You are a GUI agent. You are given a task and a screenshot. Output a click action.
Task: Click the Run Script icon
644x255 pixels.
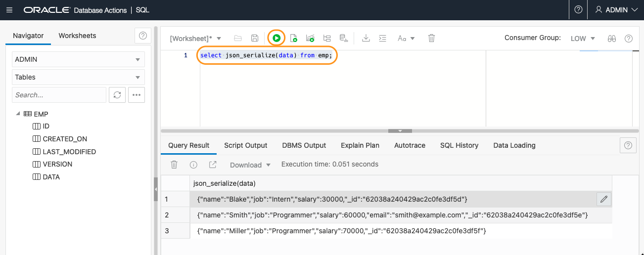[294, 38]
